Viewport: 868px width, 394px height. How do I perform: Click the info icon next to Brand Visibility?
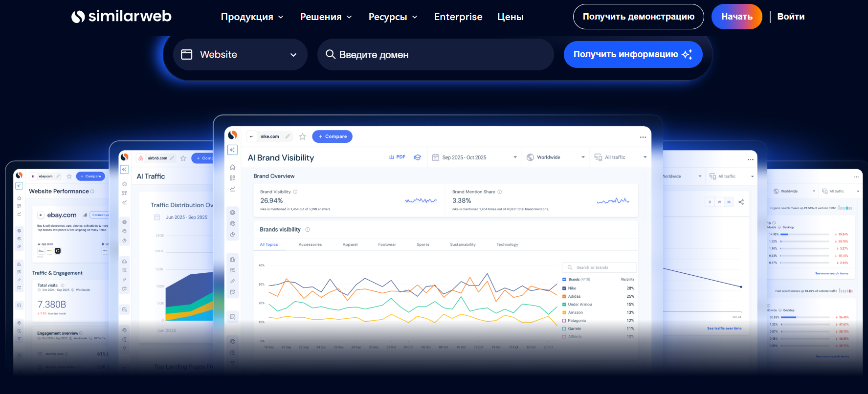pos(295,192)
